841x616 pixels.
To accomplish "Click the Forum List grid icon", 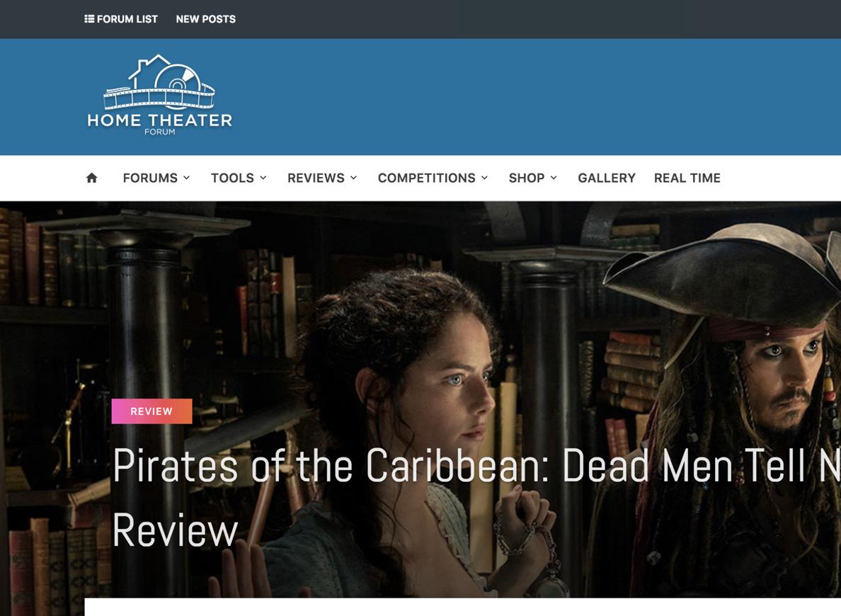I will point(89,19).
